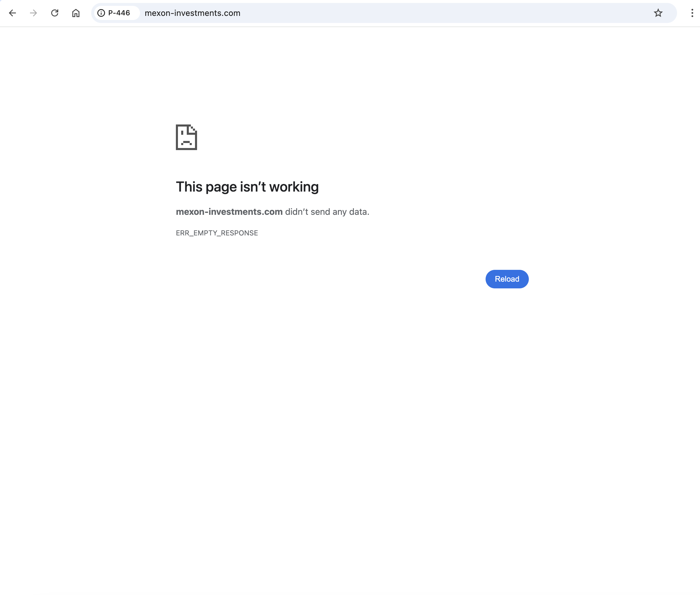Bookmark this page with the star
Screen dimensions: 700x595
coord(658,13)
